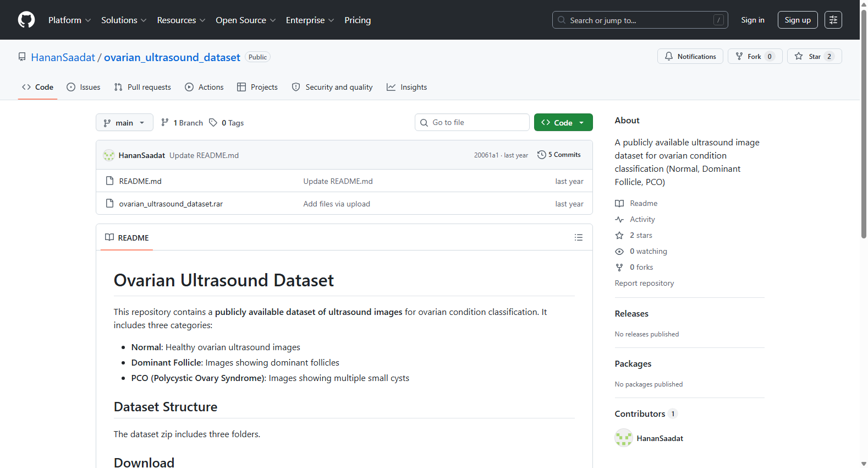Open the Insights tab
The height and width of the screenshot is (468, 868).
tap(406, 87)
